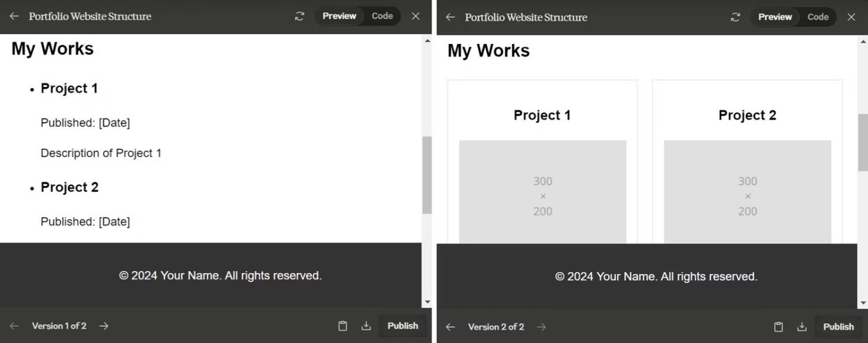Screen dimensions: 868x343
Task: Copy right panel content with clipboard icon
Action: click(x=778, y=327)
